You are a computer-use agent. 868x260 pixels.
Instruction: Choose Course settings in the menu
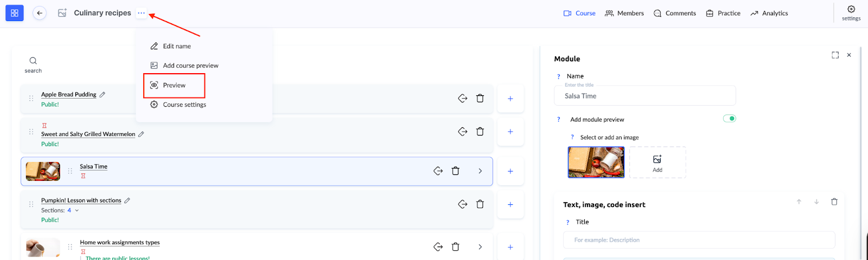[x=184, y=105]
